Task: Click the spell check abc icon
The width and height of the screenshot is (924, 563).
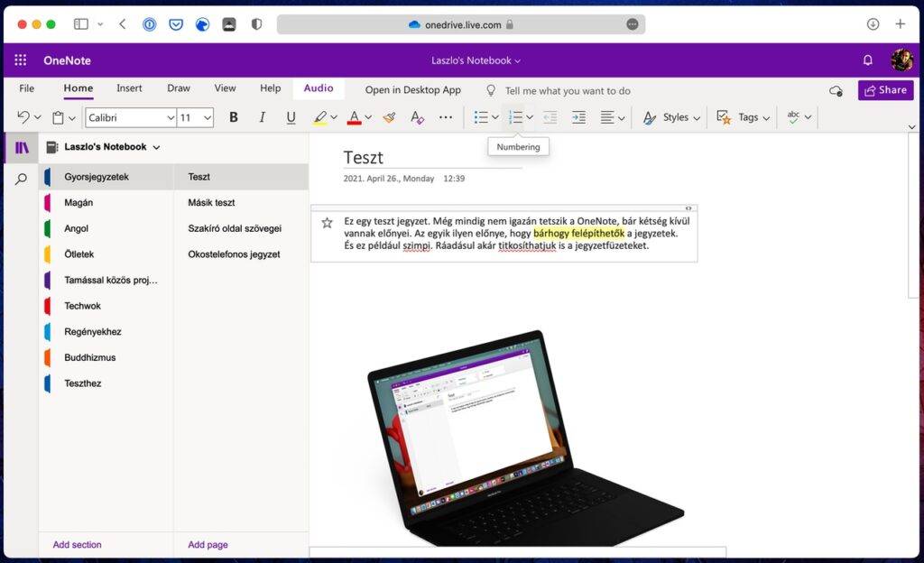Action: pyautogui.click(x=794, y=116)
